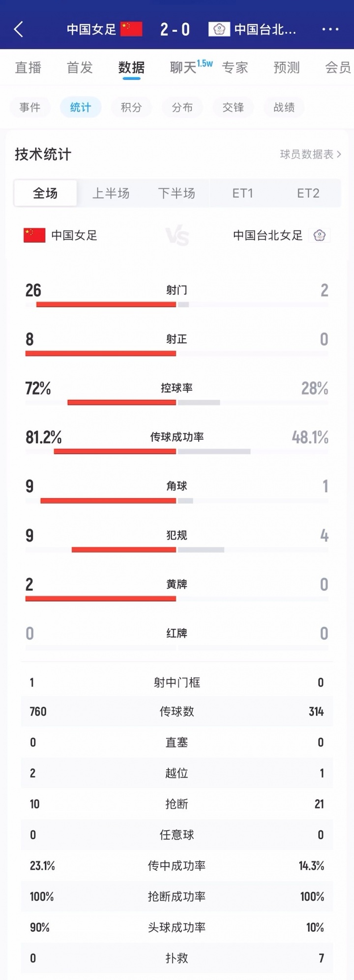Open the 聊天 chat tab
This screenshot has width=354, height=980.
pyautogui.click(x=183, y=67)
